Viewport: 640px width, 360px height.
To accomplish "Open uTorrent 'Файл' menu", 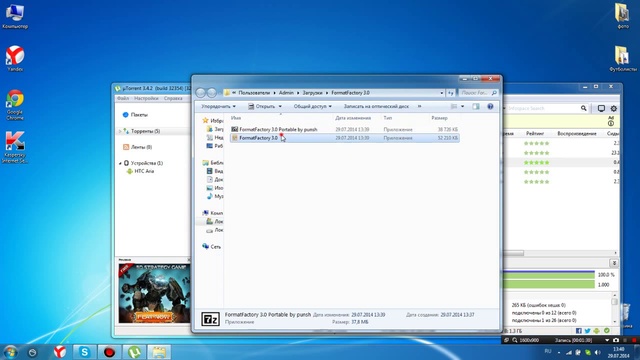I will pos(123,98).
